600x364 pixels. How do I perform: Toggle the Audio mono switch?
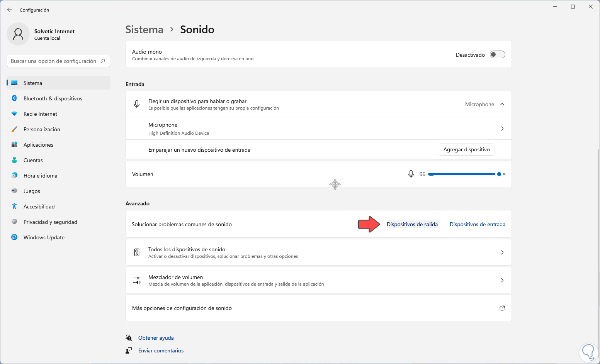(x=497, y=55)
